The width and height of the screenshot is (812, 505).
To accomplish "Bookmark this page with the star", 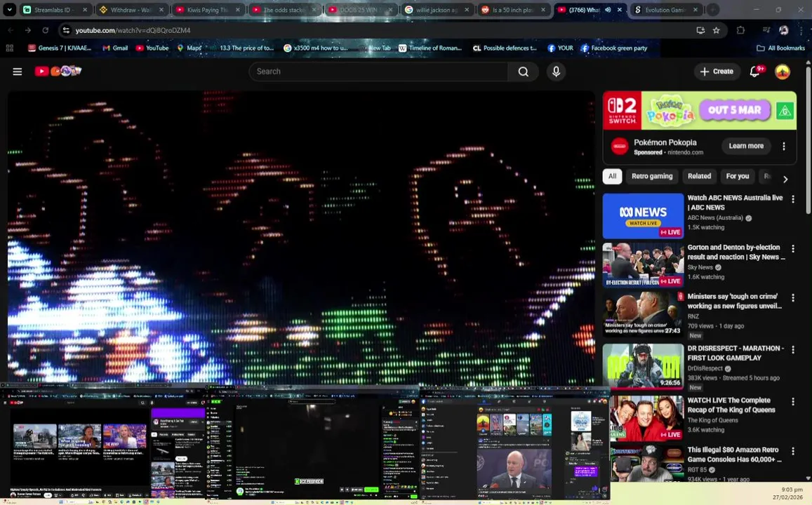I will (716, 31).
